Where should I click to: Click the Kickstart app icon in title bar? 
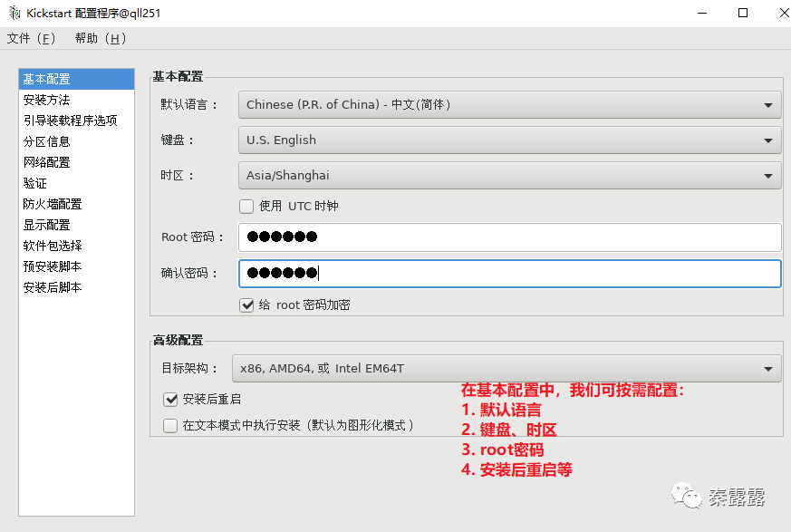[14, 13]
